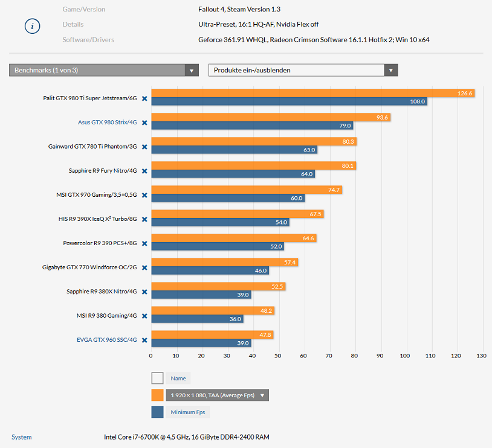
Task: Click the Gigabyte GTX 770 Windforce OC/2G label
Action: (89, 267)
